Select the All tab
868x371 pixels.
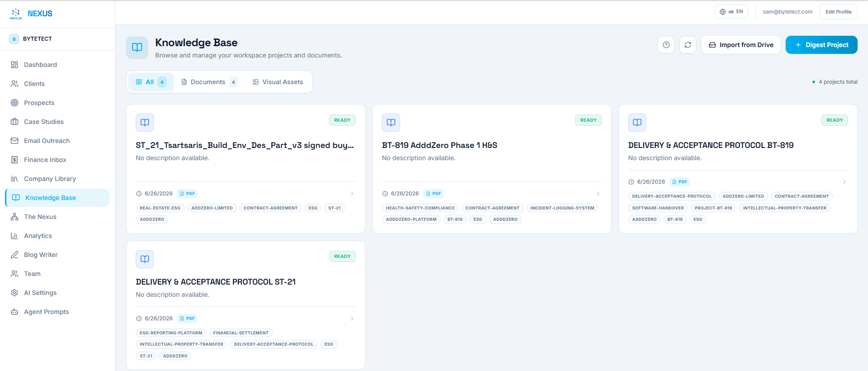click(151, 82)
